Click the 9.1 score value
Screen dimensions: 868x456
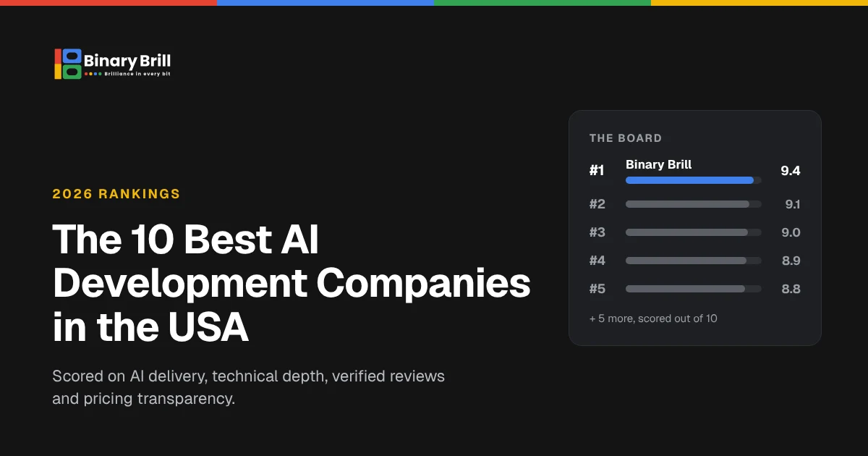793,204
